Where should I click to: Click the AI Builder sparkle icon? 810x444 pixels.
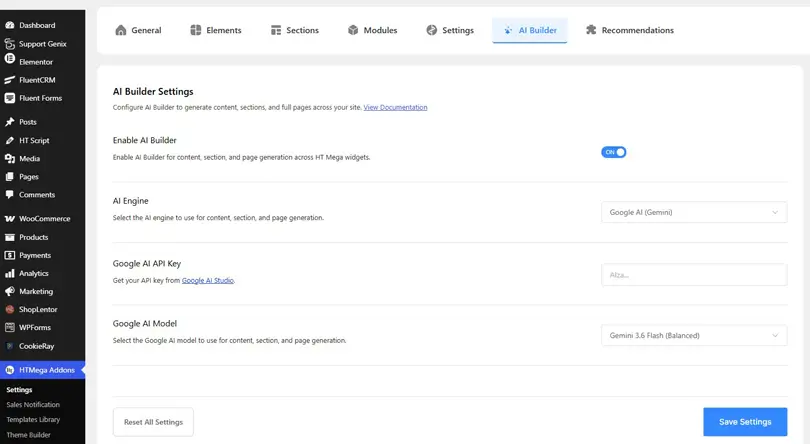[x=508, y=30]
